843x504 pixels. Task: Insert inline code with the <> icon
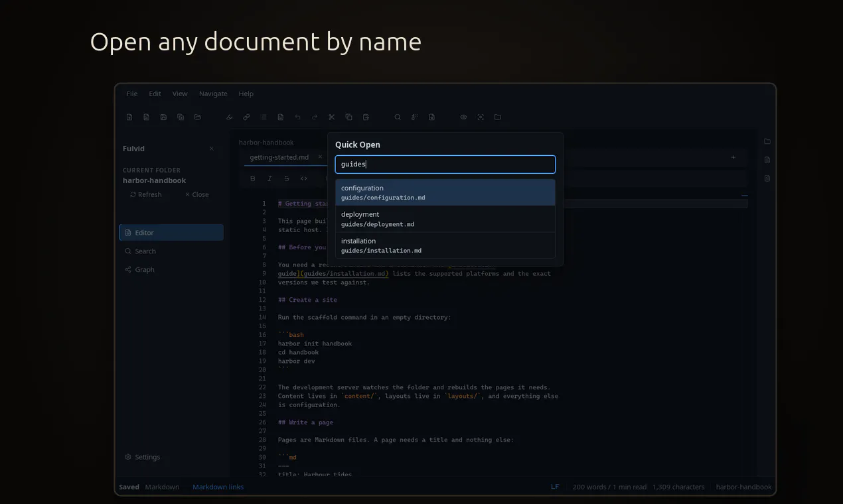304,178
